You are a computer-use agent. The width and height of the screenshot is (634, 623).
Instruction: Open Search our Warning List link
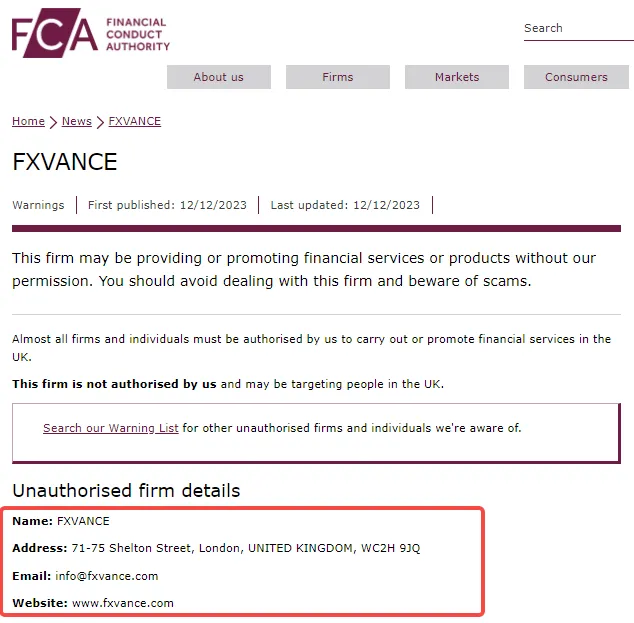(x=111, y=428)
